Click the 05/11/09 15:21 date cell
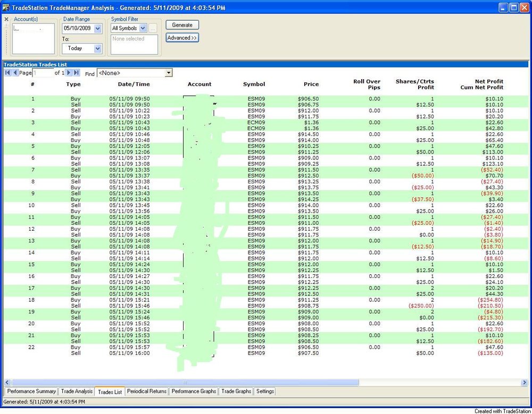 [x=129, y=300]
